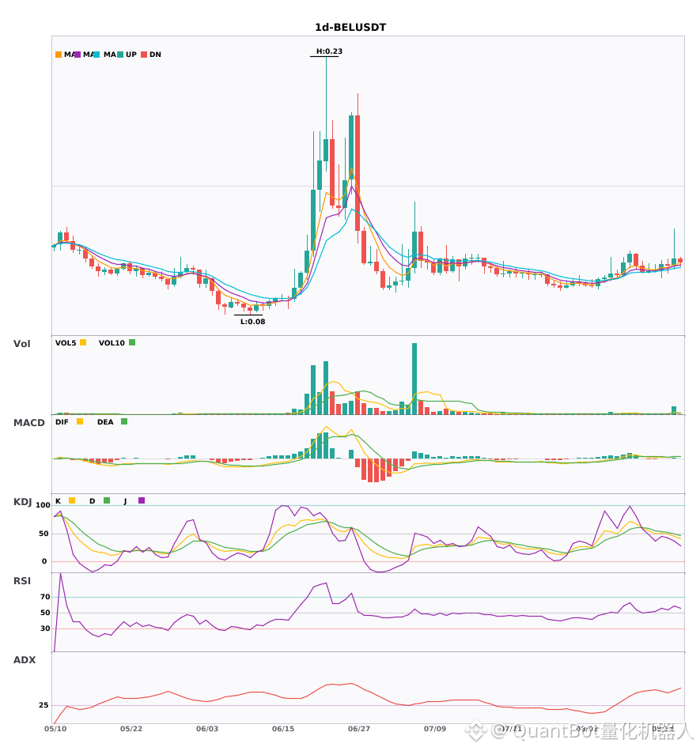Click the green D legend swatch
The width and height of the screenshot is (700, 751).
[107, 500]
